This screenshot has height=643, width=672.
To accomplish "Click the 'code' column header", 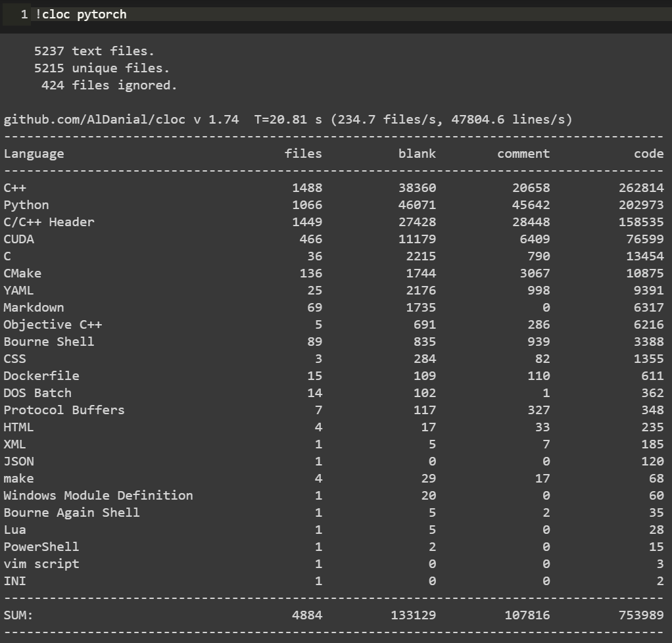I will click(x=648, y=154).
